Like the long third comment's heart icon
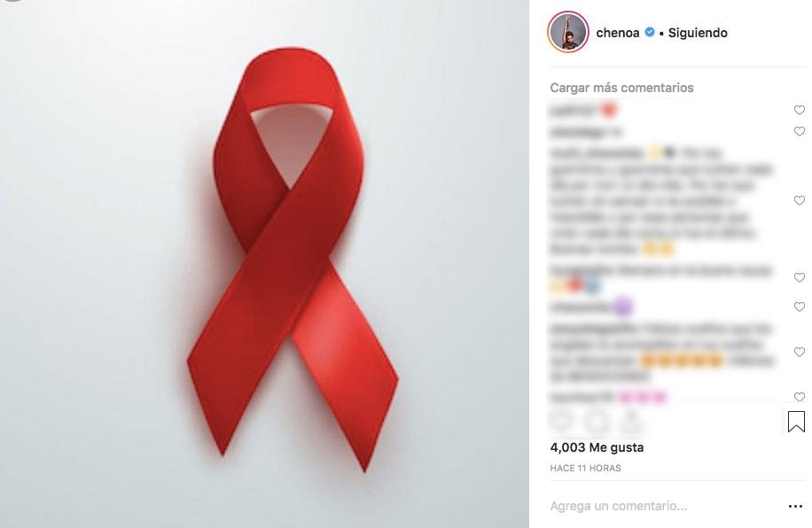812x528 pixels. 799,200
